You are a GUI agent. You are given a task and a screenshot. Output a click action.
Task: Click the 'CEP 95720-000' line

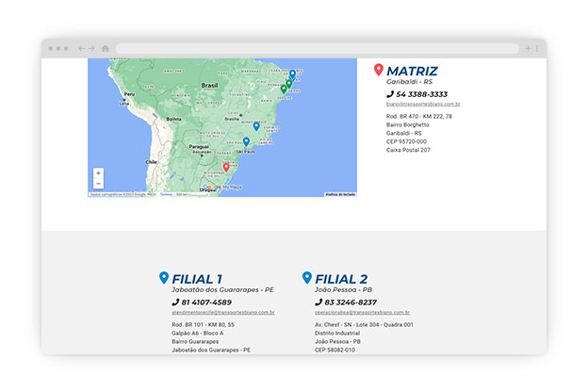click(406, 141)
